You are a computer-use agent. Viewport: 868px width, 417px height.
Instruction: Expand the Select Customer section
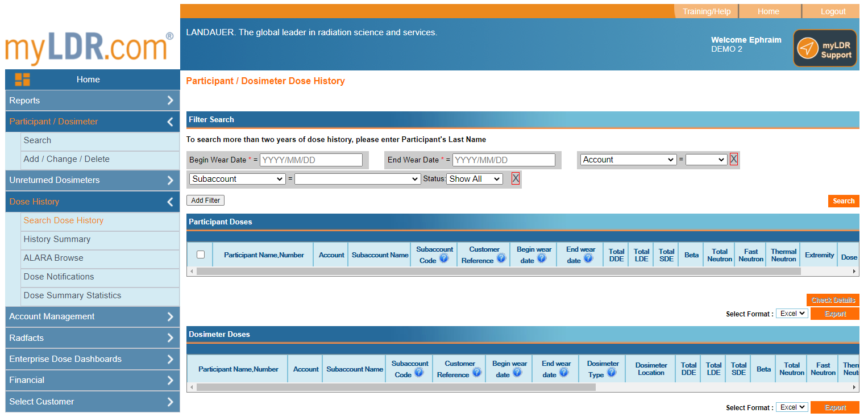tap(170, 402)
